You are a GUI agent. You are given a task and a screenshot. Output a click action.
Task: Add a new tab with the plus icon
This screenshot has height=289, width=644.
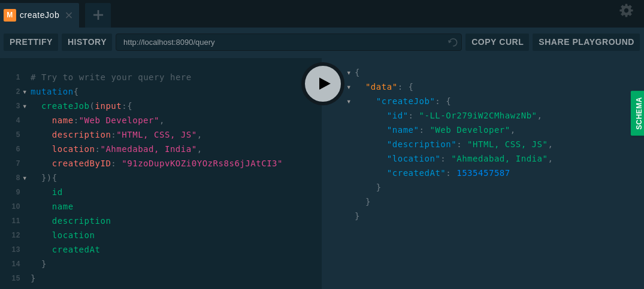pos(98,15)
